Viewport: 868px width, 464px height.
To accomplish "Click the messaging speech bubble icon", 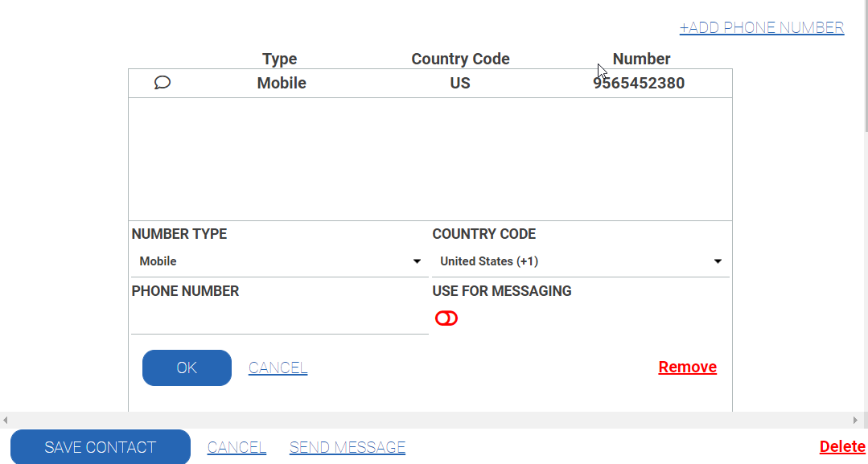I will coord(162,83).
